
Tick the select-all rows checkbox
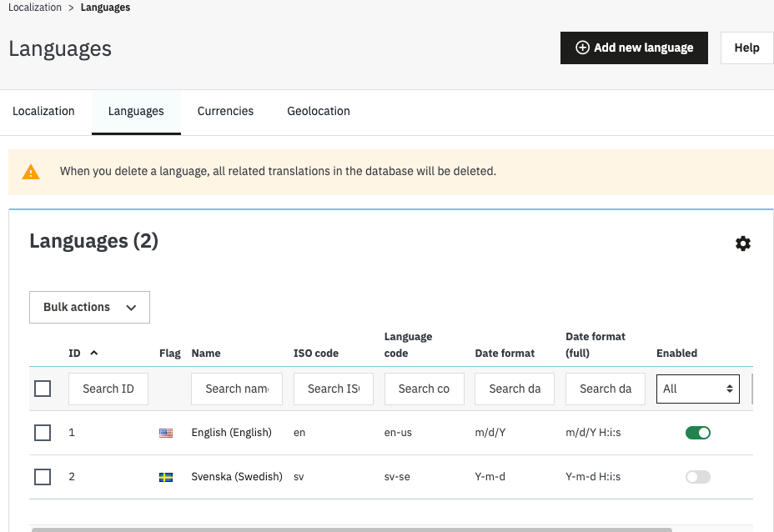pos(43,389)
